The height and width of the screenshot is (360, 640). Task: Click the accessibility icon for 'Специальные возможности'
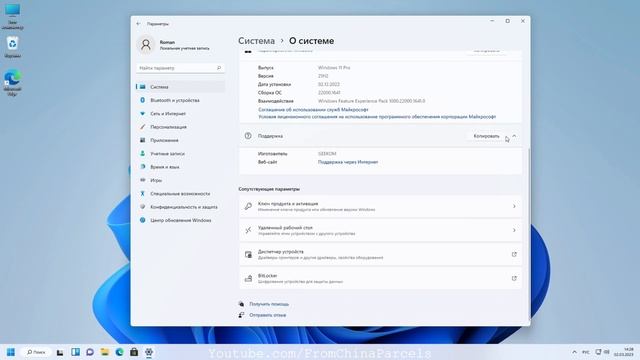coord(142,193)
